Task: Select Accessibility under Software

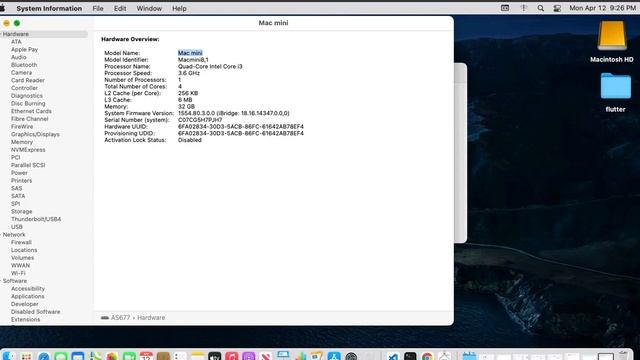Action: coord(28,289)
